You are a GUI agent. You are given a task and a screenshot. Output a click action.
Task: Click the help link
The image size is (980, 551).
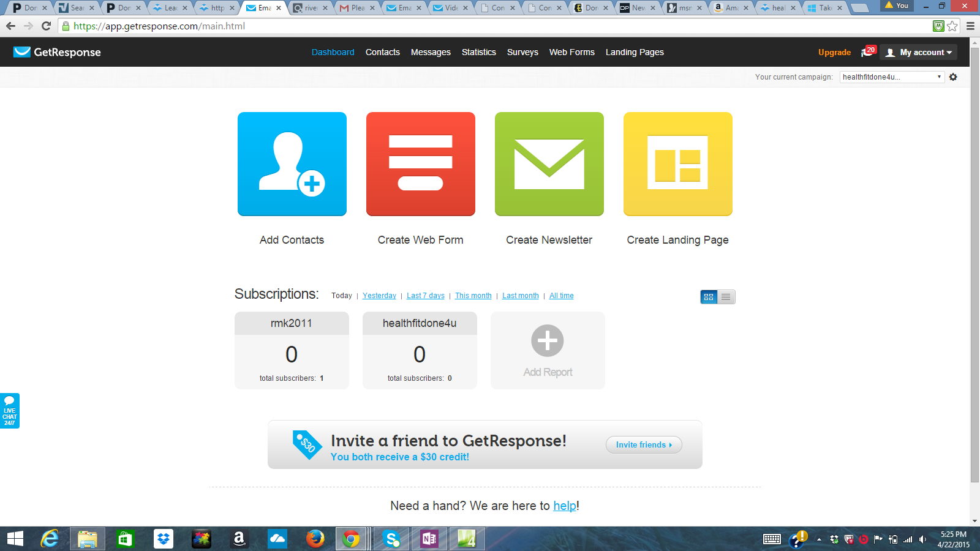565,506
